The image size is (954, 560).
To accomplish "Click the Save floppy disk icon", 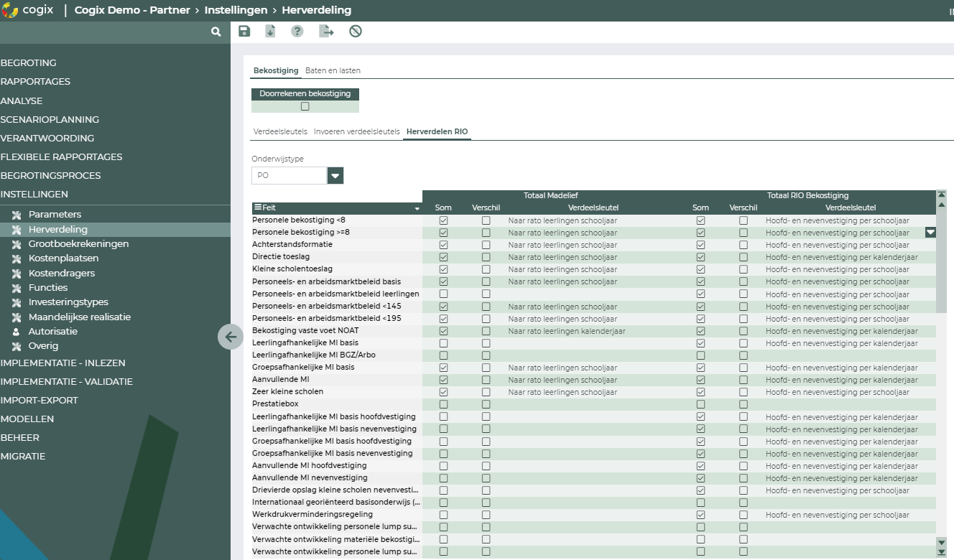I will [x=244, y=31].
